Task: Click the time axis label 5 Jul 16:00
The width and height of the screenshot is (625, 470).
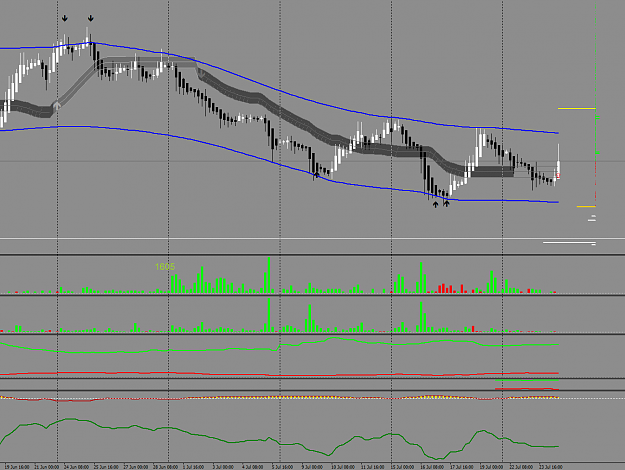Action: (282, 467)
